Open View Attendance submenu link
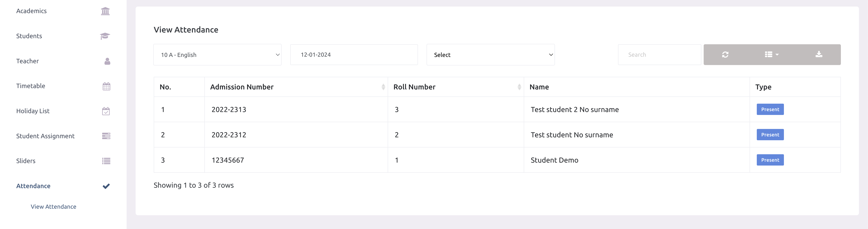 (x=54, y=207)
